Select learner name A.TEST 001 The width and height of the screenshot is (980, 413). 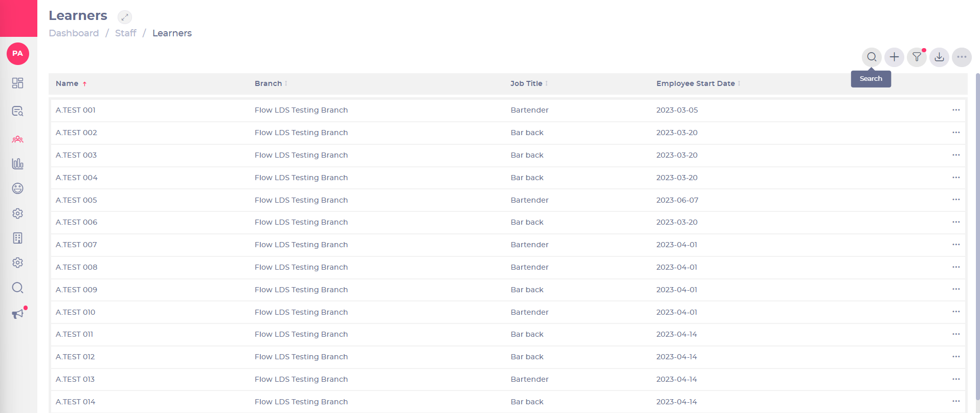[x=76, y=110]
